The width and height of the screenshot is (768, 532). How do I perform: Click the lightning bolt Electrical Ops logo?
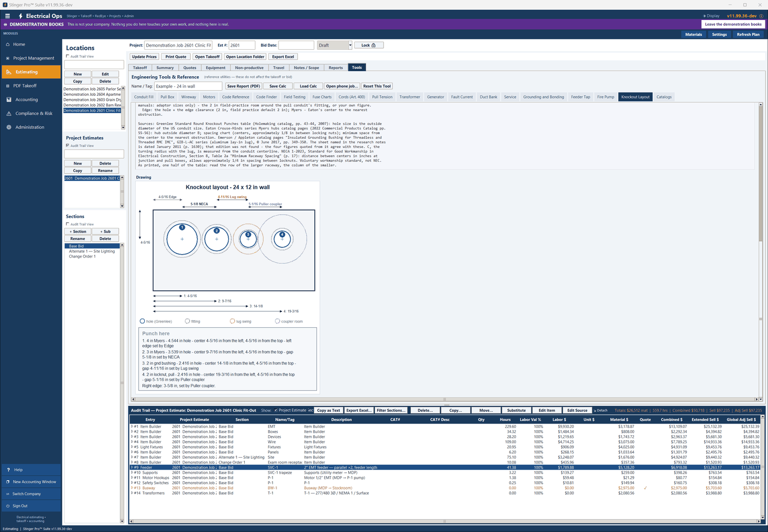pos(20,16)
